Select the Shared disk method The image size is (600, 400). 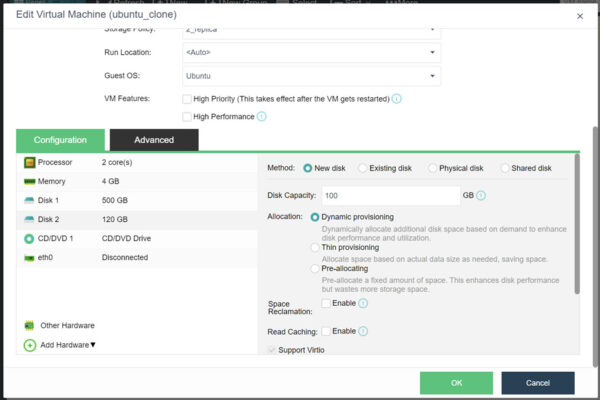[x=504, y=168]
